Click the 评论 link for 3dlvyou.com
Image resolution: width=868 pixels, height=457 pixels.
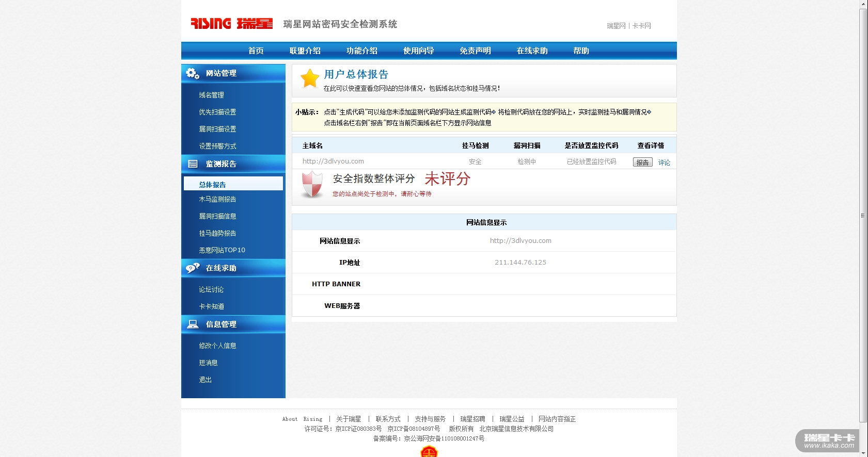tap(665, 162)
